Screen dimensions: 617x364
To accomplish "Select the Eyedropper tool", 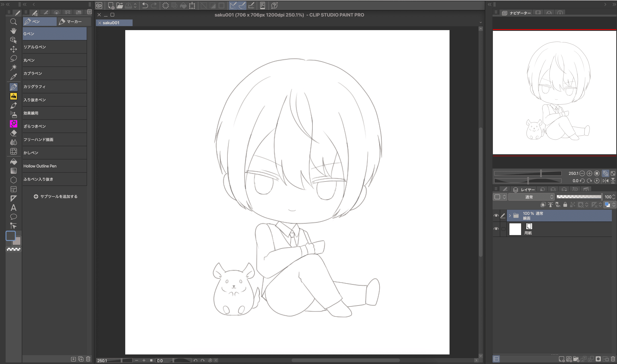I will pos(13,77).
